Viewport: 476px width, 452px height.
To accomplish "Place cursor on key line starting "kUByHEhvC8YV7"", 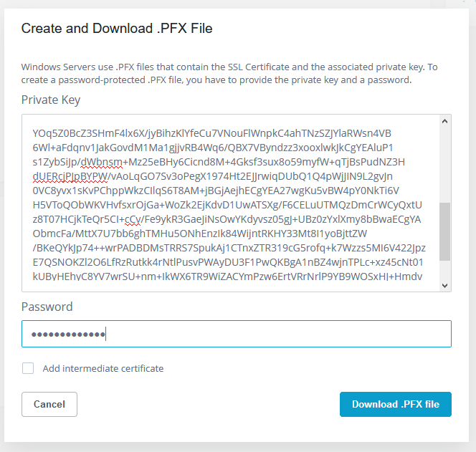I will pyautogui.click(x=215, y=276).
